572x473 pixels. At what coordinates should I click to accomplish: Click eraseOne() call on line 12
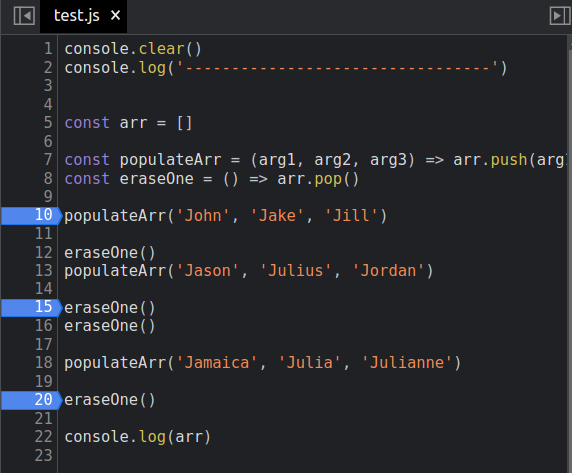coord(110,253)
